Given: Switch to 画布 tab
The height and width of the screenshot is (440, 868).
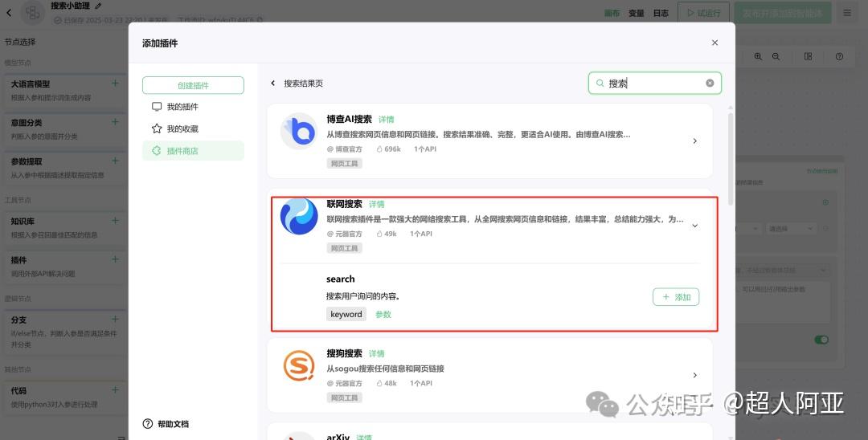Looking at the screenshot, I should (612, 14).
